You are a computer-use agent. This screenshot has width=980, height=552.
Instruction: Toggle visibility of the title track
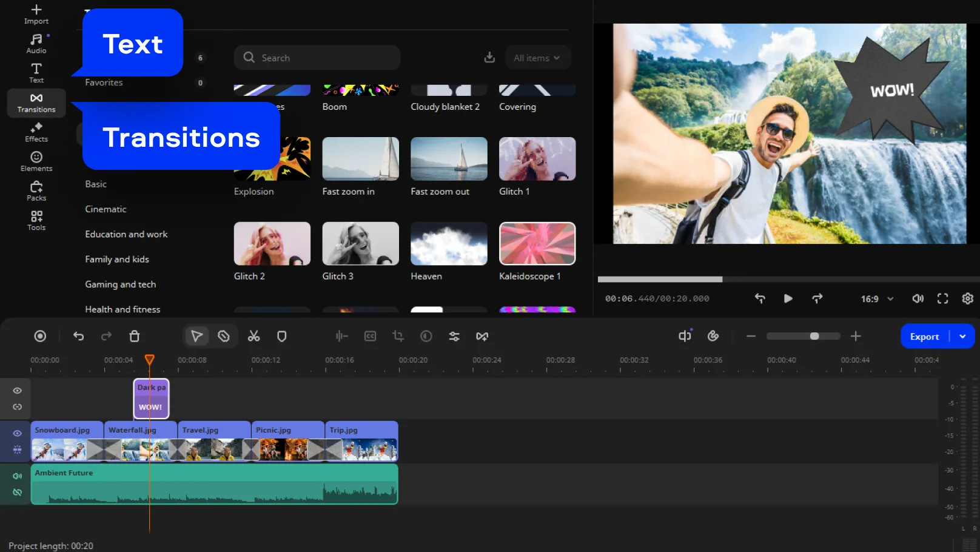pyautogui.click(x=18, y=391)
